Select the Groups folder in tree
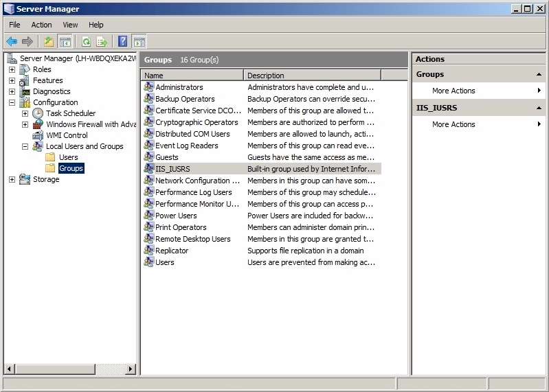The image size is (549, 392). coord(71,168)
